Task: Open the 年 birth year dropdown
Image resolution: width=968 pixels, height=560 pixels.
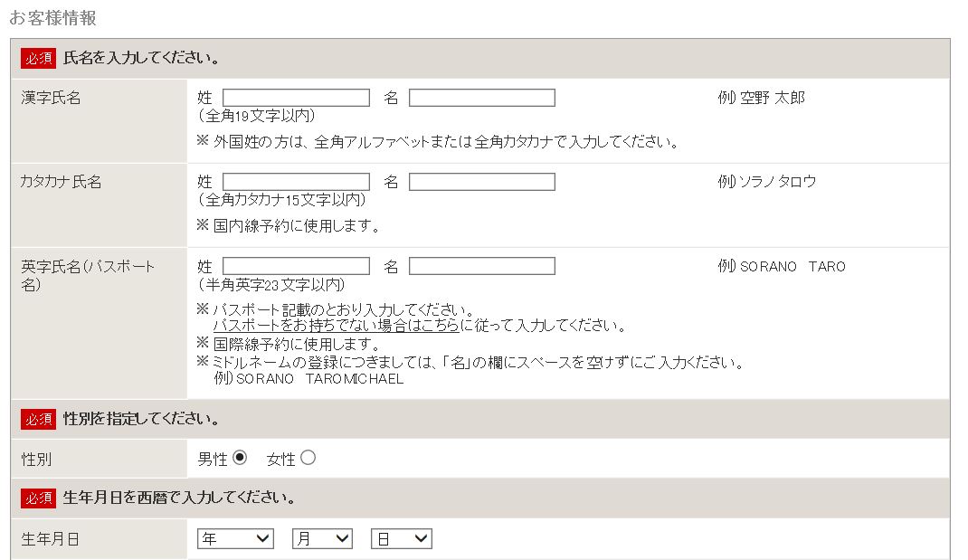Action: coord(235,539)
